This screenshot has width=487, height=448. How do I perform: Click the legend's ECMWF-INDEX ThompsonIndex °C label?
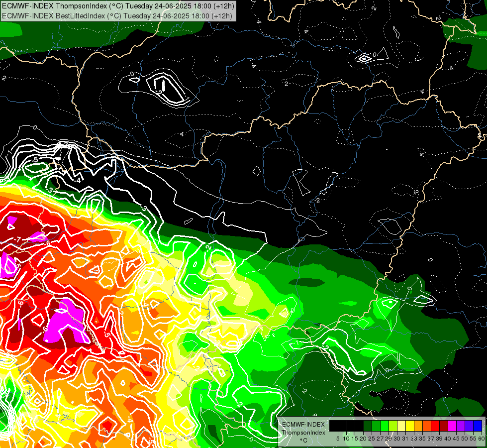303,433
